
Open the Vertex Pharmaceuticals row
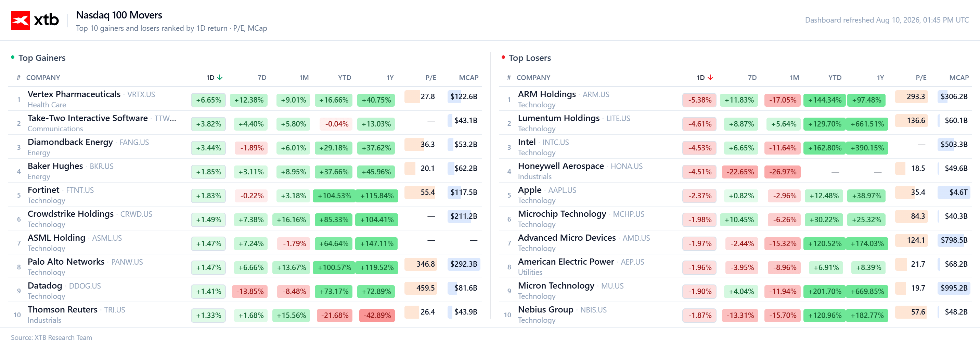click(245, 99)
